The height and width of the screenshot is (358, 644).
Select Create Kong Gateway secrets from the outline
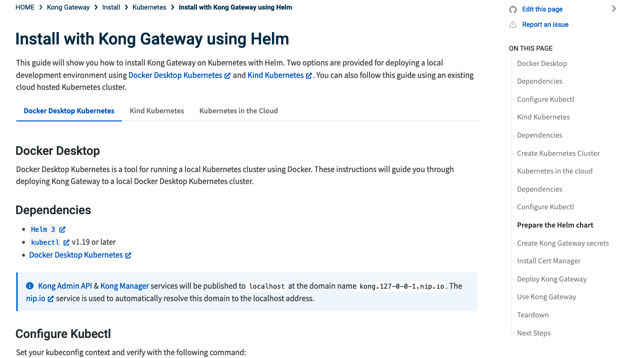(x=563, y=243)
